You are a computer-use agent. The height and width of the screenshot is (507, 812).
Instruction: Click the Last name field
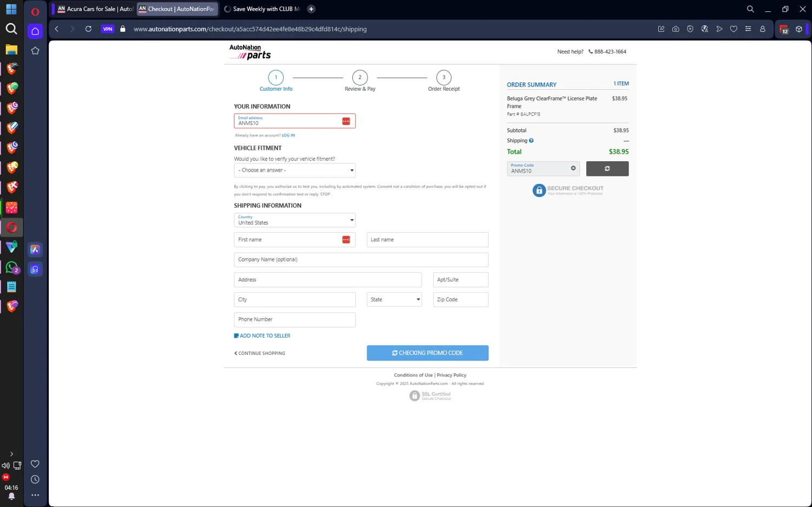click(428, 240)
